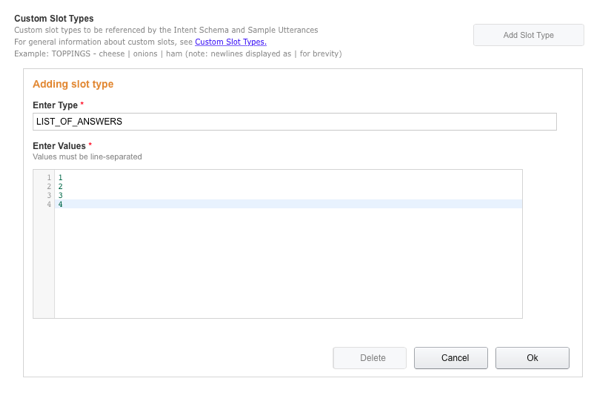Image resolution: width=600 pixels, height=393 pixels.
Task: Click line number 3 in gutter
Action: 49,195
